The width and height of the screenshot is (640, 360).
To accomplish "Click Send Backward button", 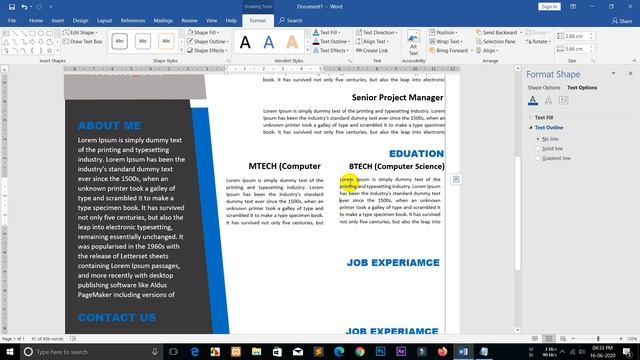I will pos(497,32).
